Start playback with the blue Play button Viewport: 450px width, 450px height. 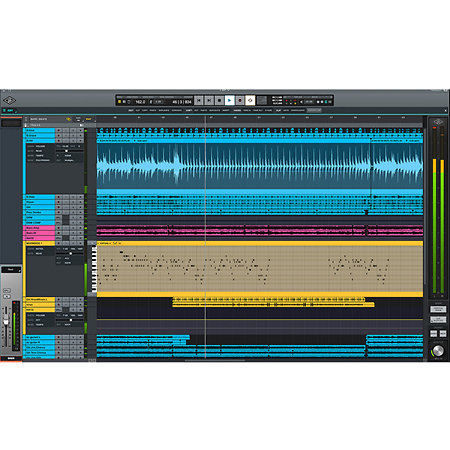pyautogui.click(x=230, y=100)
